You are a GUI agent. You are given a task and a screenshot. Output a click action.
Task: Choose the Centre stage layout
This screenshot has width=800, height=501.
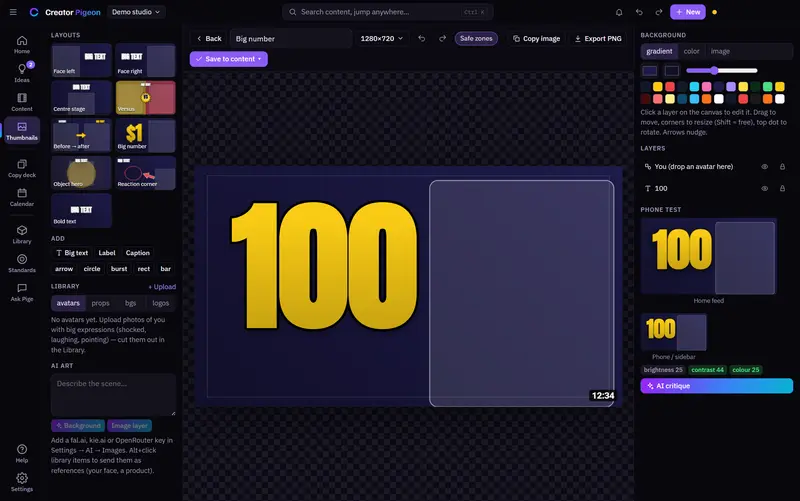(x=81, y=97)
